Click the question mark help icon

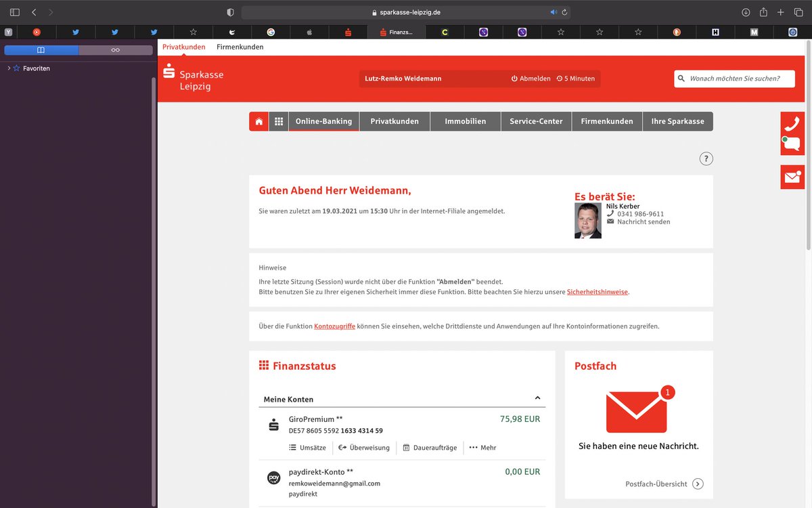tap(706, 159)
